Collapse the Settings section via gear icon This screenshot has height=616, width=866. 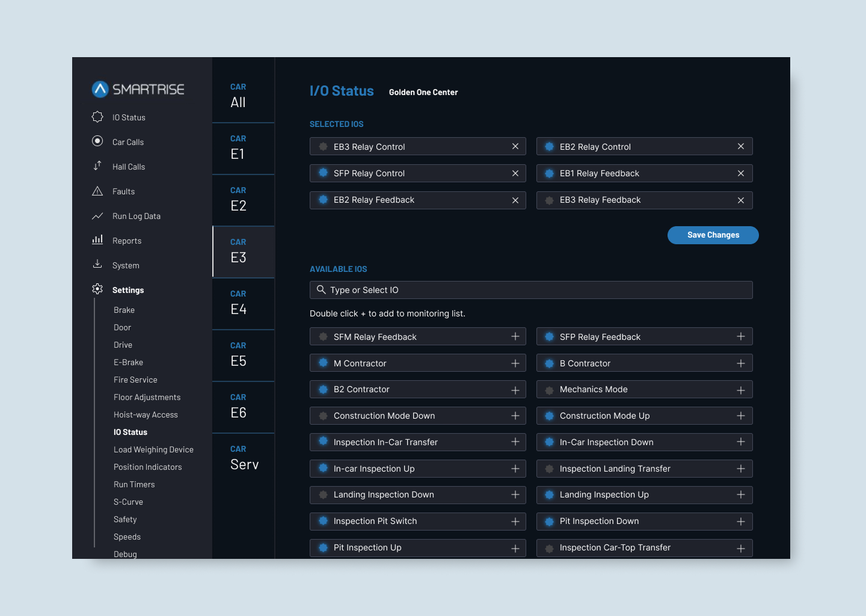pos(97,289)
